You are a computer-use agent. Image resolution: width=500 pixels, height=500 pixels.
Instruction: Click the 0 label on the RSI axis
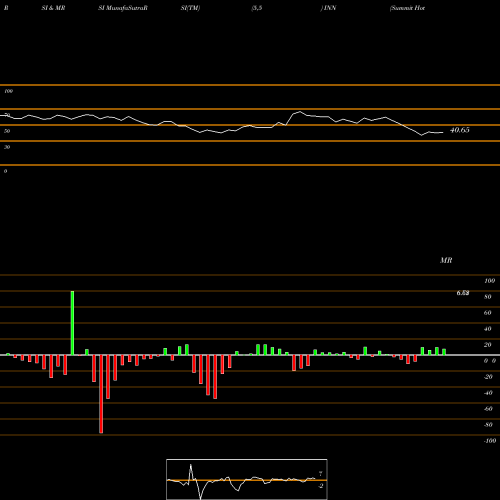(5, 171)
